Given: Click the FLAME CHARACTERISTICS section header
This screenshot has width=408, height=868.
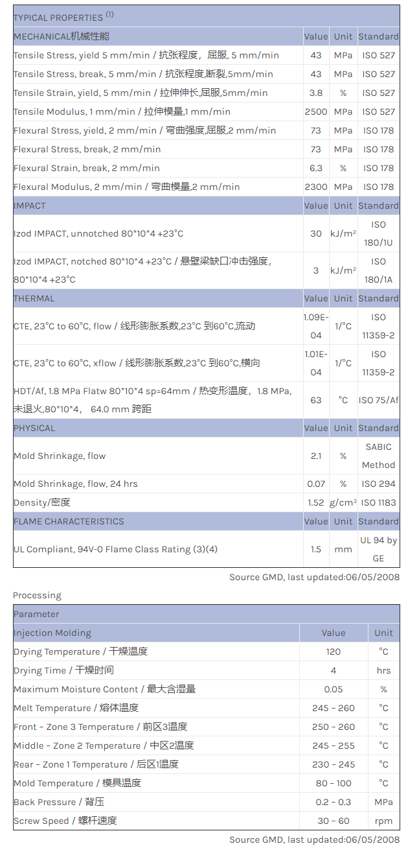Looking at the screenshot, I should pyautogui.click(x=69, y=521).
